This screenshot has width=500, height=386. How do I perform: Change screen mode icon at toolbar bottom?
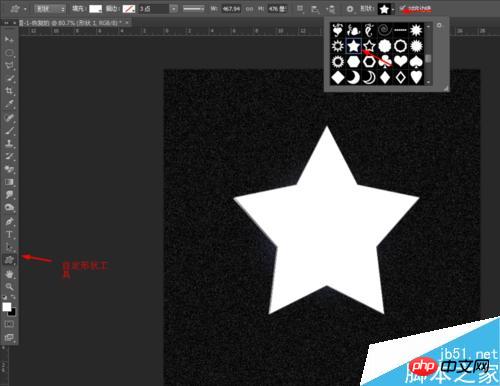9,338
